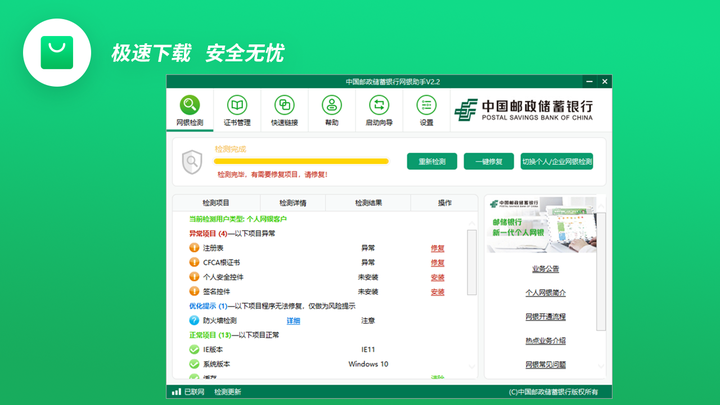Select the 签名控件 row label
This screenshot has width=720, height=405.
click(x=216, y=292)
